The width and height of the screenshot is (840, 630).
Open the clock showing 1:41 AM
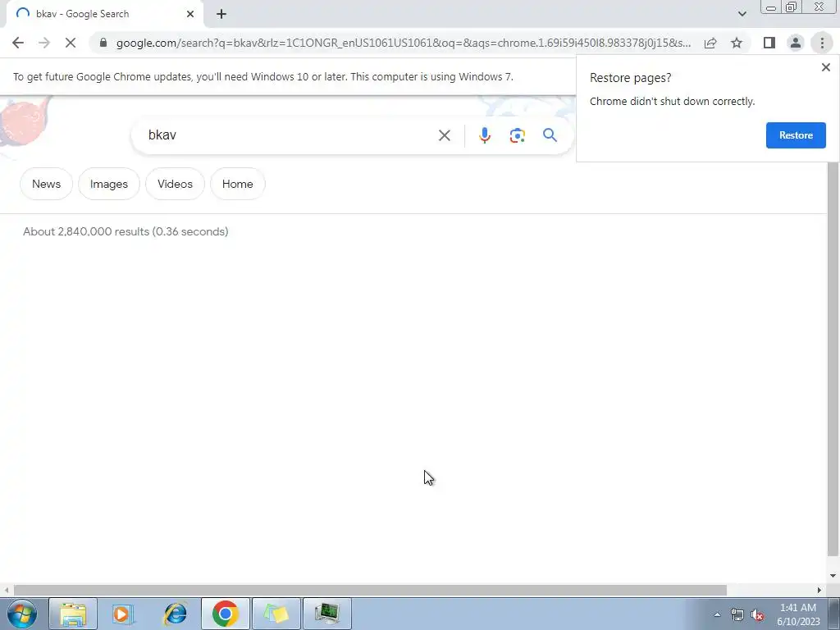point(798,614)
